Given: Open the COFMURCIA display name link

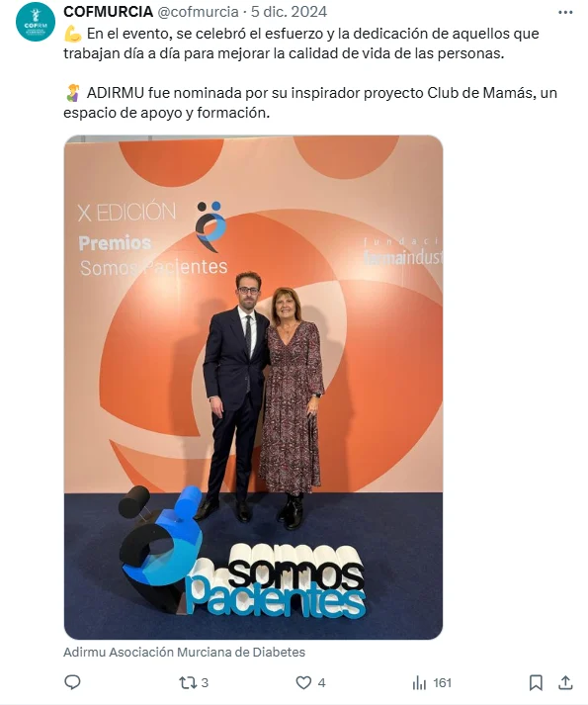Looking at the screenshot, I should tap(108, 12).
